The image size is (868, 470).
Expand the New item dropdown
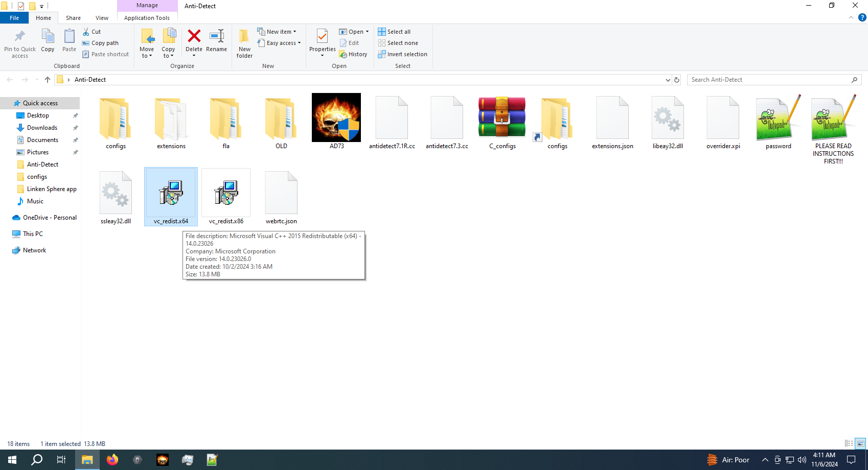[278, 31]
